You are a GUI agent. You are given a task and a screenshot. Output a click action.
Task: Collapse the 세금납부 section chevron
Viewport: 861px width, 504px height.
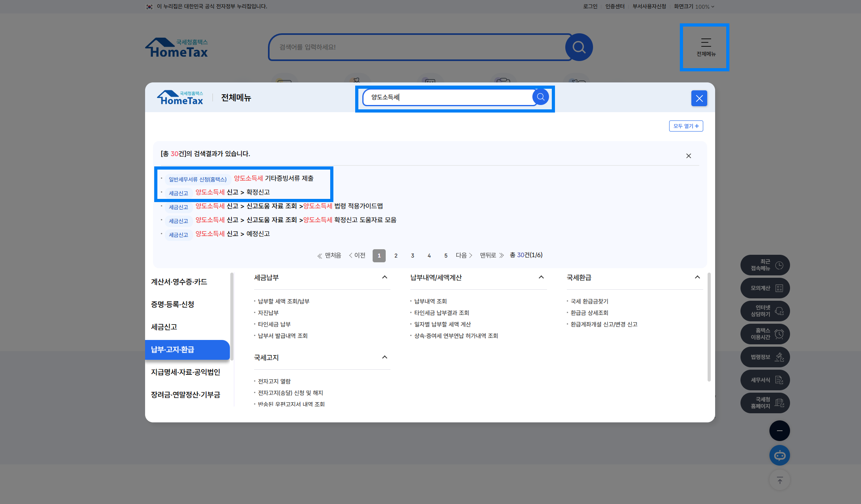click(385, 277)
